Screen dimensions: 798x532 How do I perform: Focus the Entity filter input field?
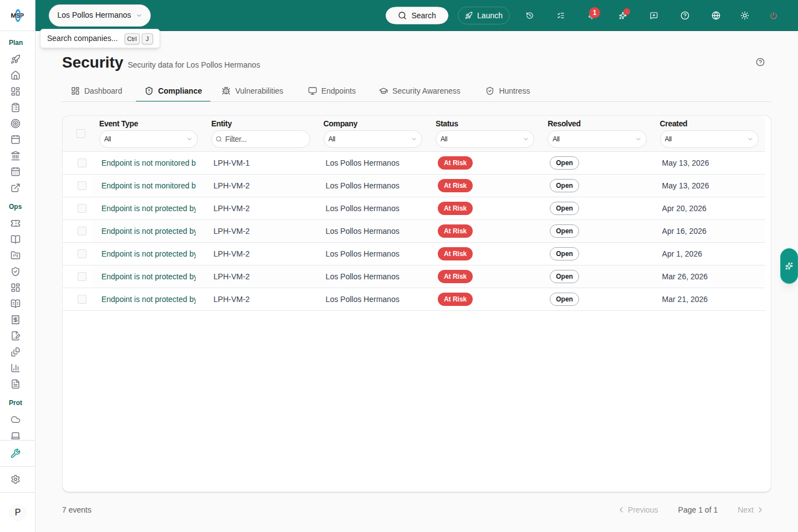[260, 139]
